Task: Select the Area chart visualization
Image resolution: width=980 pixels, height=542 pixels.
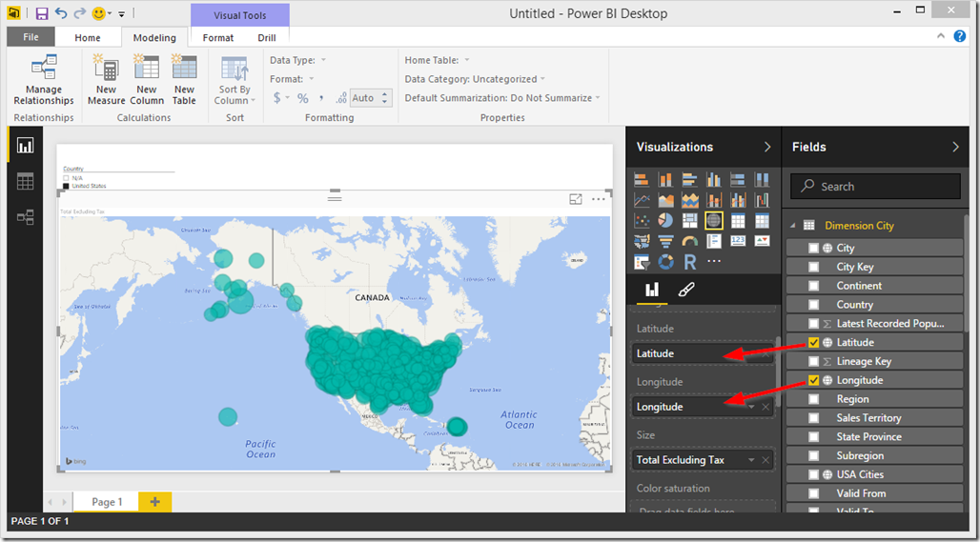Action: pyautogui.click(x=665, y=200)
